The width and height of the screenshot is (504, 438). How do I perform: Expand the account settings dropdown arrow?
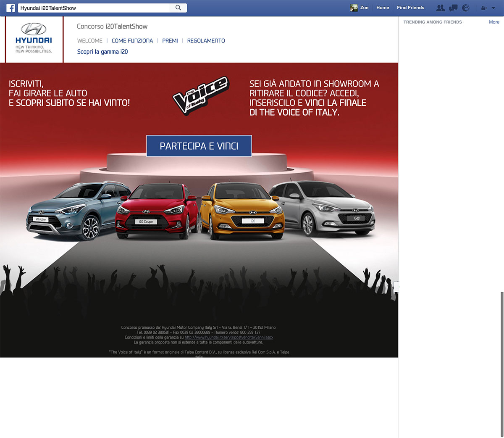(493, 8)
